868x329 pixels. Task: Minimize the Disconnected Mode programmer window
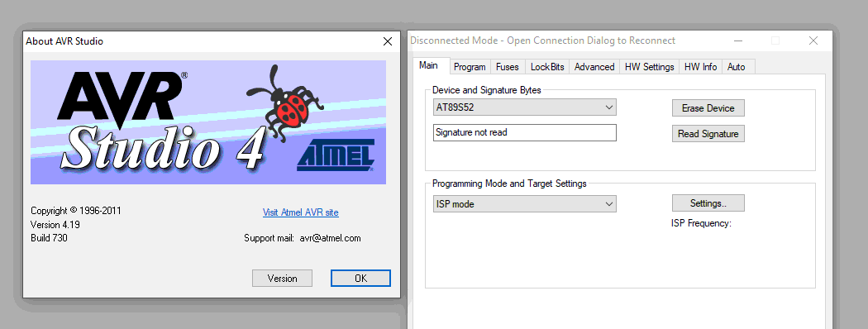pos(738,41)
